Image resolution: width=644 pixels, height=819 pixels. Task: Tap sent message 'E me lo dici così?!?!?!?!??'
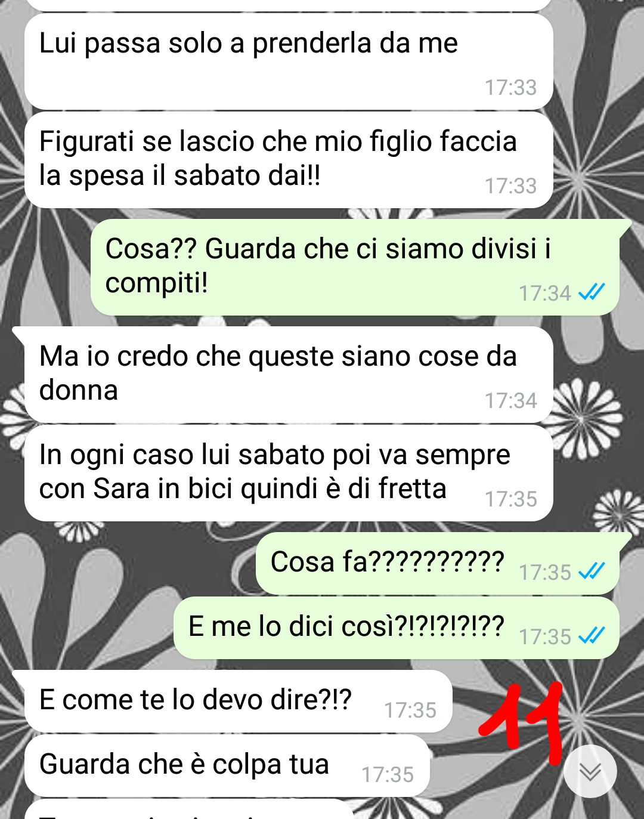396,628
